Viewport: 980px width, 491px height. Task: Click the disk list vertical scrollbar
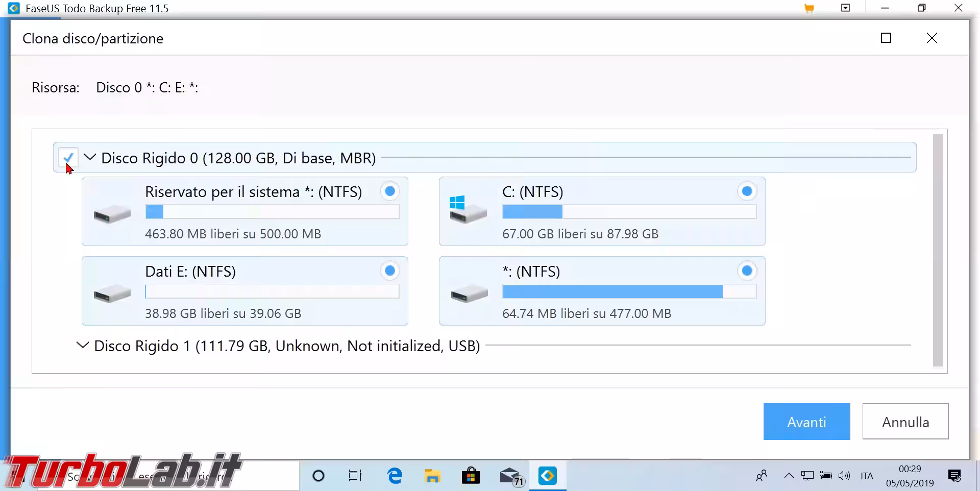tap(938, 250)
